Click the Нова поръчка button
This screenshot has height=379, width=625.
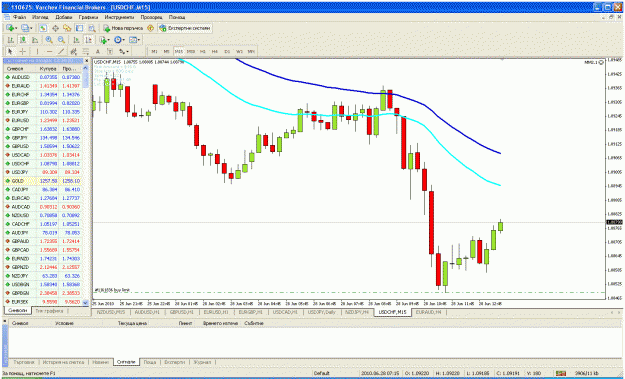point(123,28)
